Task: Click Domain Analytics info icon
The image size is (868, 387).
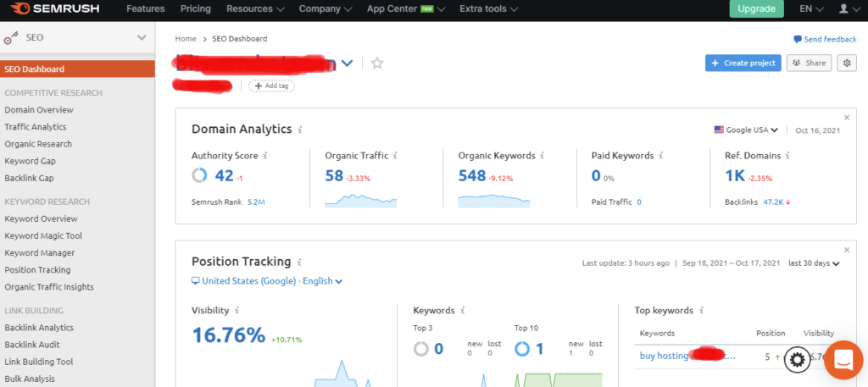Action: (x=300, y=130)
